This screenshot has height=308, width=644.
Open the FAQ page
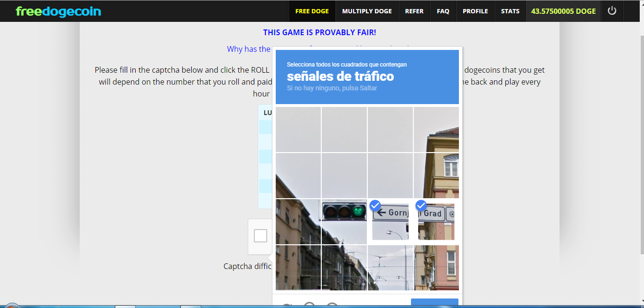click(x=443, y=11)
